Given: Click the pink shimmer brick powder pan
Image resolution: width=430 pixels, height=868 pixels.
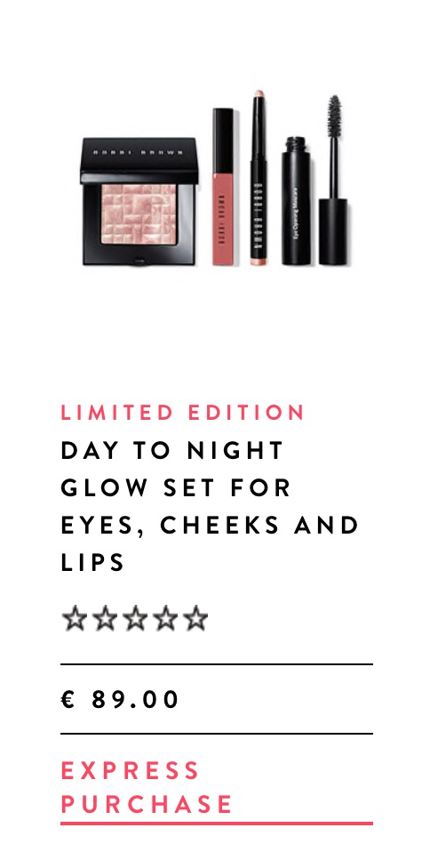Looking at the screenshot, I should coord(139,213).
